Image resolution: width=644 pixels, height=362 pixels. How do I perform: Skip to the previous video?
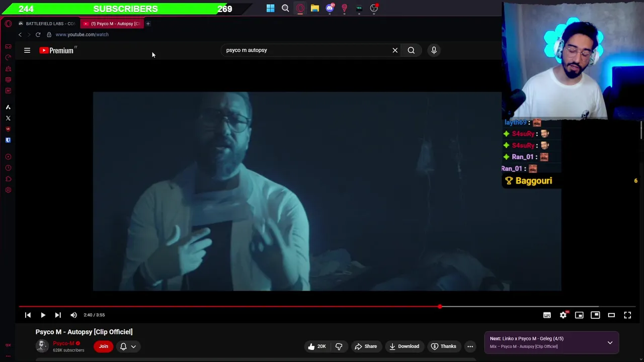(28, 315)
